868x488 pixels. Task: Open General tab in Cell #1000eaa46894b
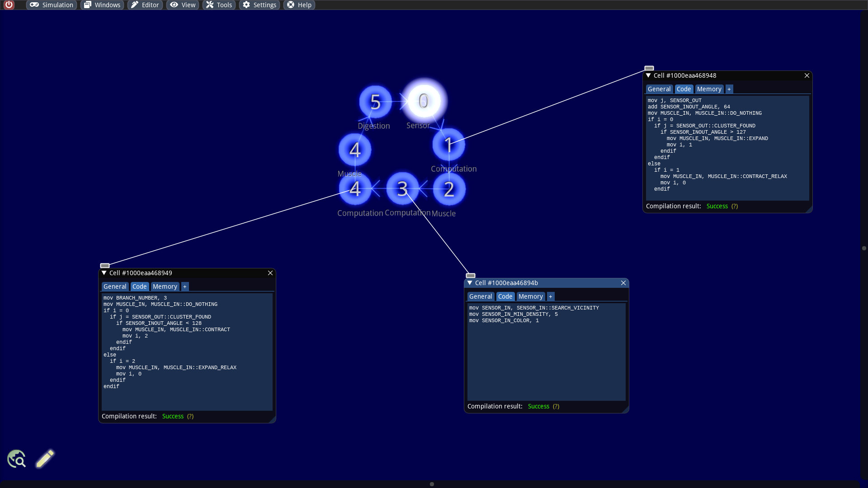481,296
